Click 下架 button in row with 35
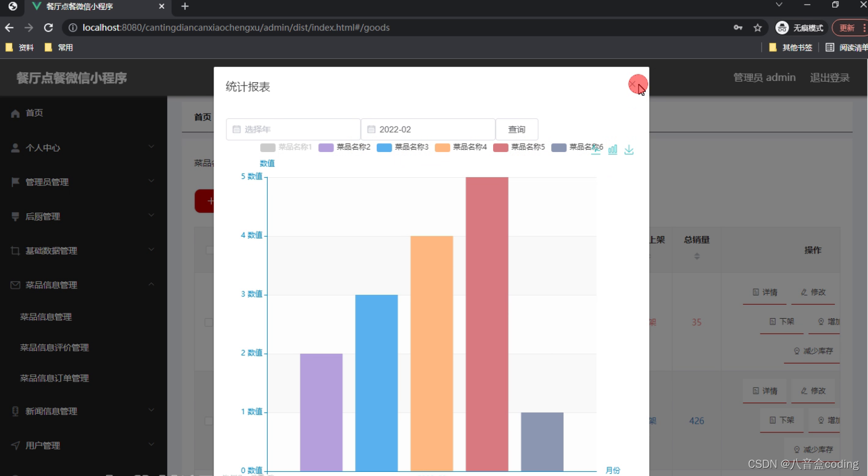This screenshot has width=868, height=476. (x=782, y=322)
